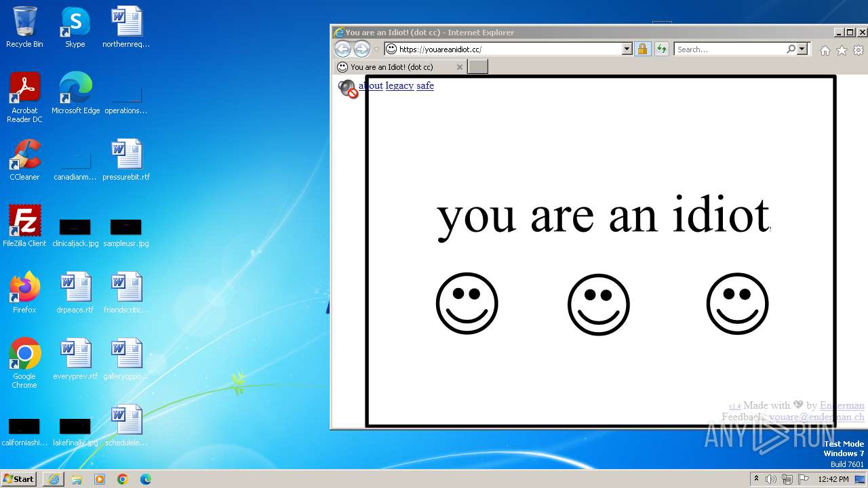Viewport: 868px width, 488px height.
Task: Open schedulele document icon
Action: (126, 426)
